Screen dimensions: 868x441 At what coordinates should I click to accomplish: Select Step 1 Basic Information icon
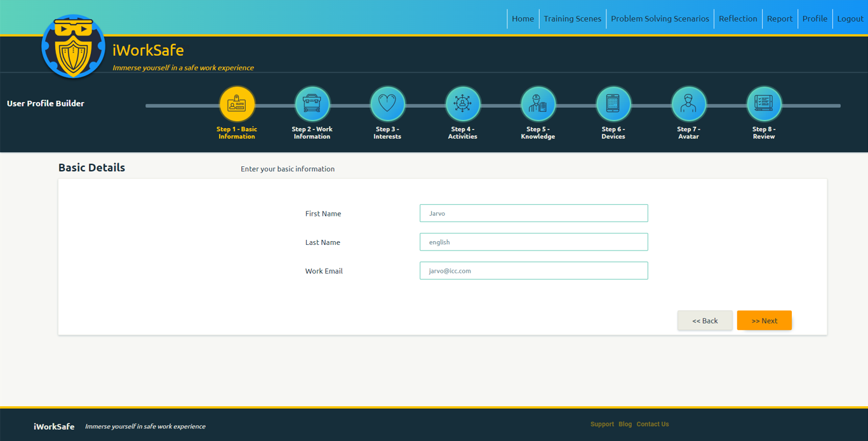pos(237,103)
